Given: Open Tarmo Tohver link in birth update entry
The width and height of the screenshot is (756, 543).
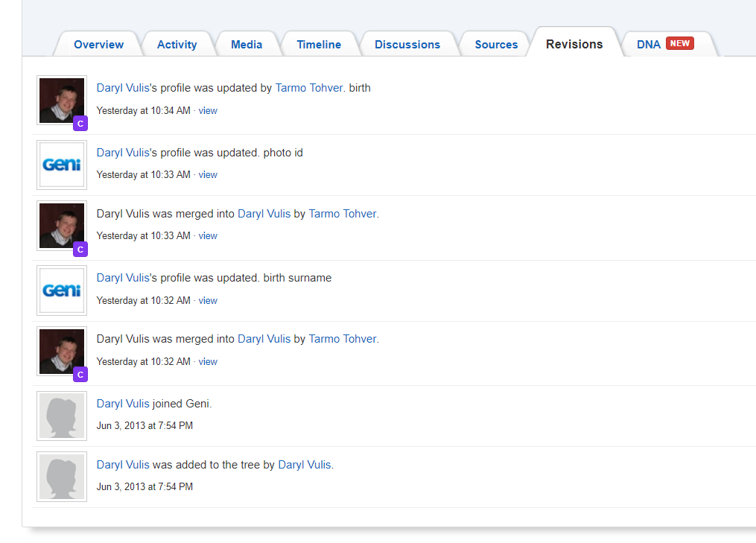Looking at the screenshot, I should (x=309, y=88).
